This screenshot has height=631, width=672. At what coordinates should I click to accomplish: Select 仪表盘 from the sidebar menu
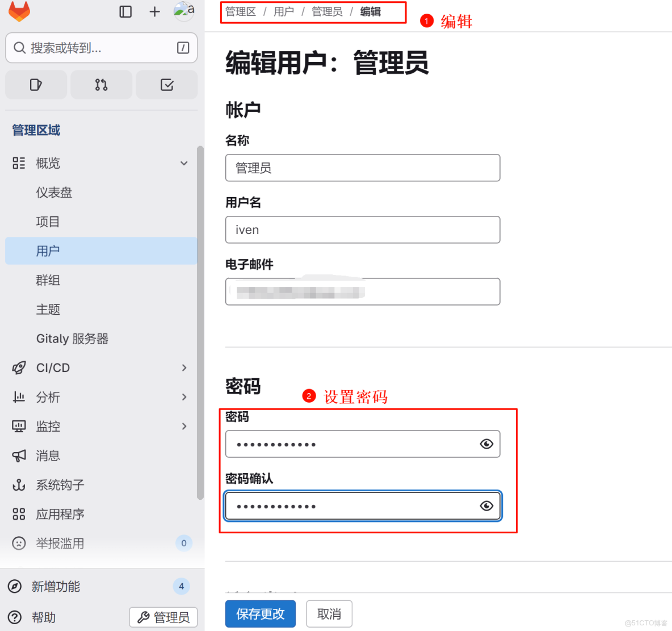click(x=55, y=193)
